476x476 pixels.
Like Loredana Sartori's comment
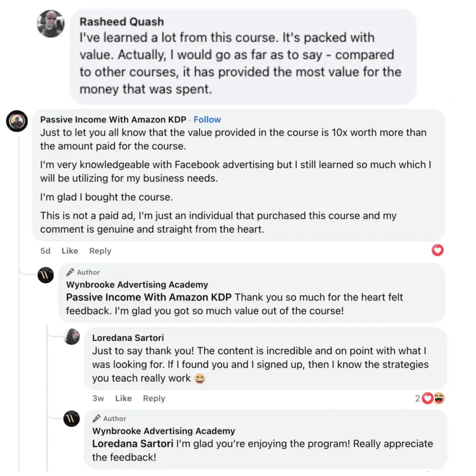pyautogui.click(x=124, y=398)
